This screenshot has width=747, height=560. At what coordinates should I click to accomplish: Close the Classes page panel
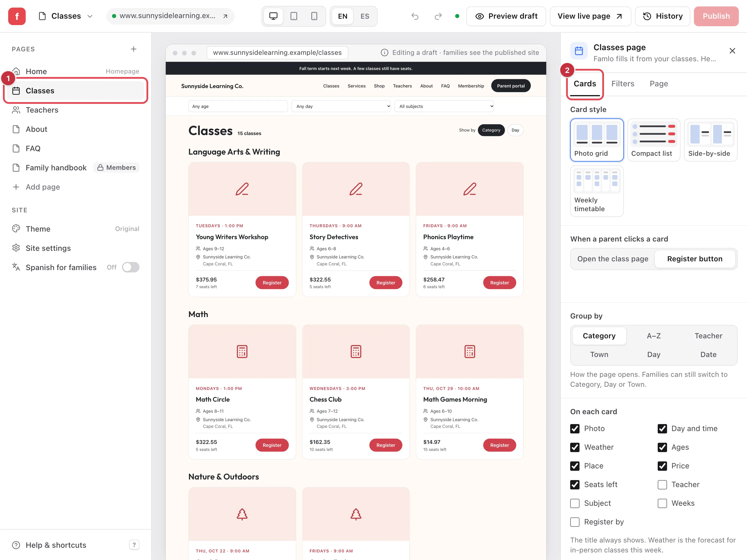(732, 51)
